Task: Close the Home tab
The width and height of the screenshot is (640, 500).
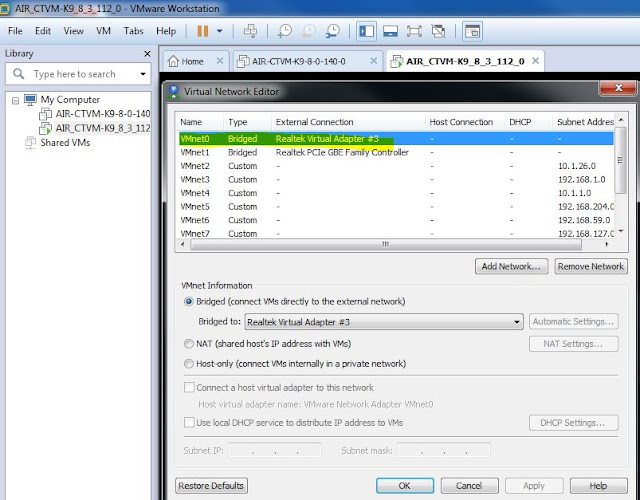Action: (220, 61)
